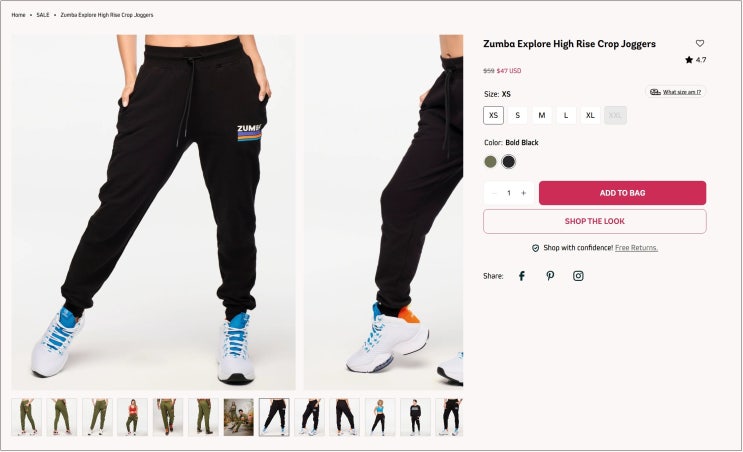Viewport: 743px width, 452px height.
Task: Decrease quantity with minus button
Action: pos(494,193)
